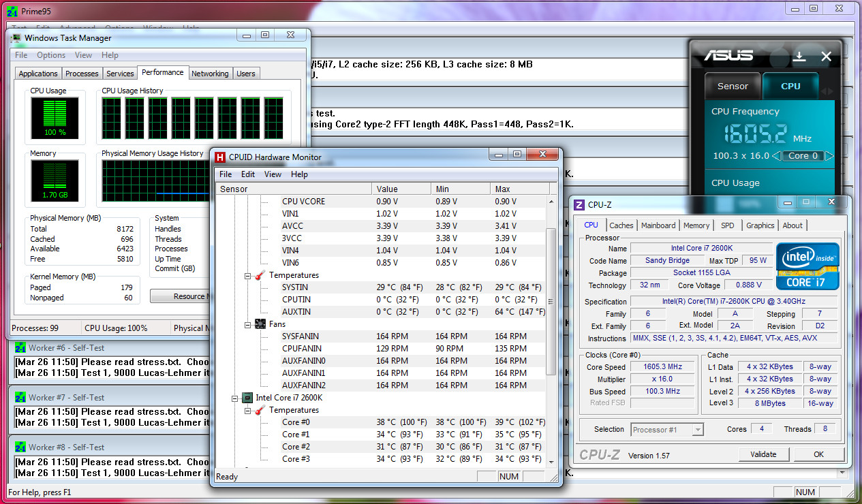Switch to the About tab in CPU-Z

click(792, 225)
